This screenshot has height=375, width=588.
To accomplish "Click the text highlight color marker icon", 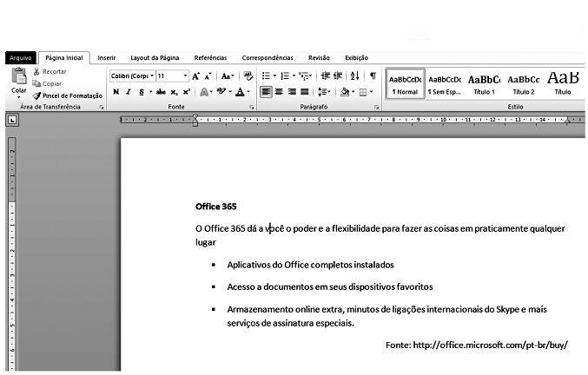I will [x=221, y=91].
